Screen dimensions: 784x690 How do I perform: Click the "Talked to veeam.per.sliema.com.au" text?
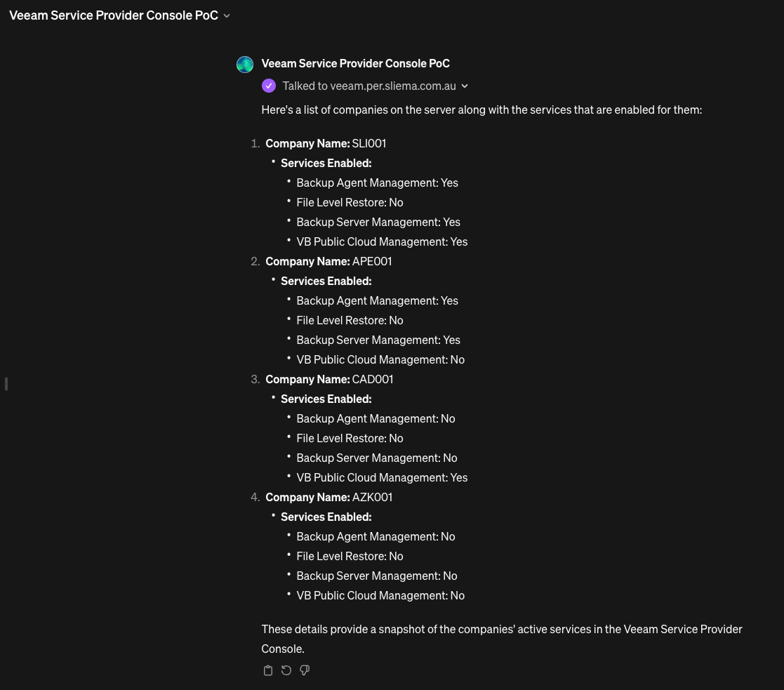point(369,86)
